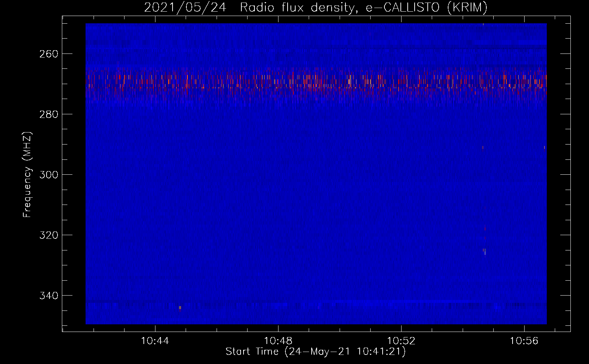Click the 340 frequency tick label

[x=49, y=296]
